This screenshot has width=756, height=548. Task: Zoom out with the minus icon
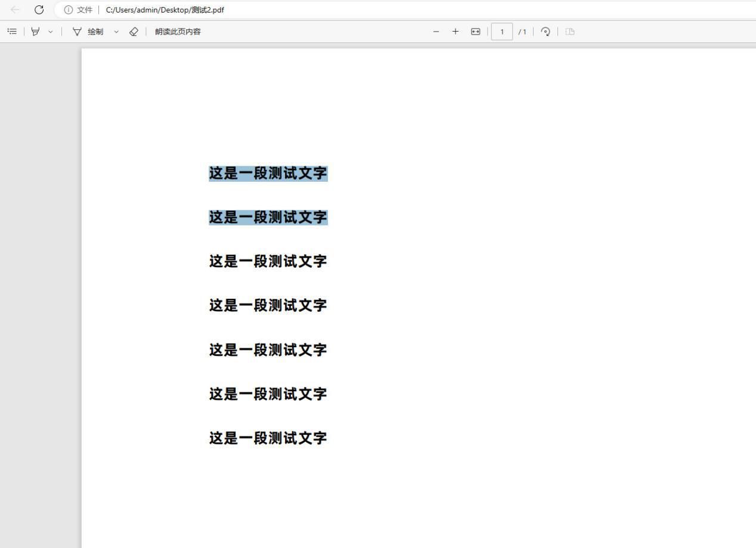click(436, 32)
